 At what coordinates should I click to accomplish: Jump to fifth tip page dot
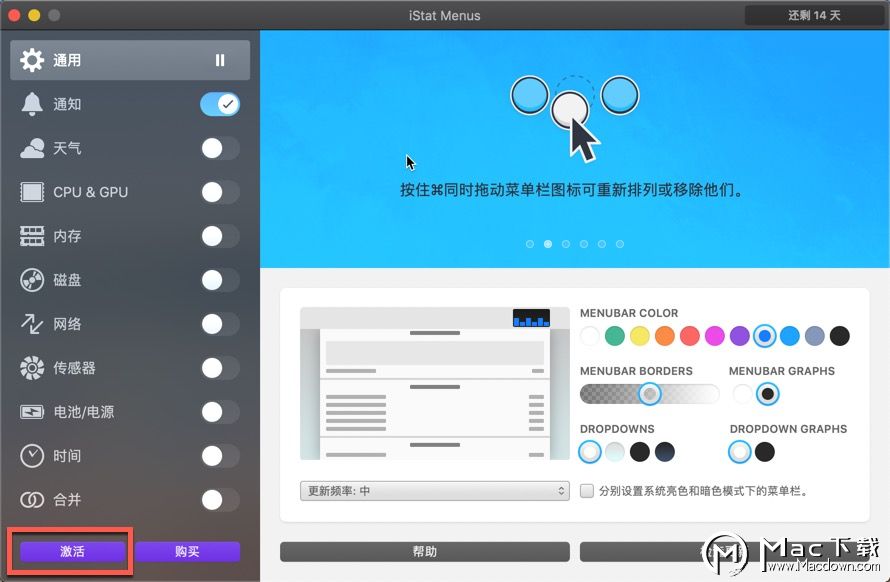pos(602,244)
